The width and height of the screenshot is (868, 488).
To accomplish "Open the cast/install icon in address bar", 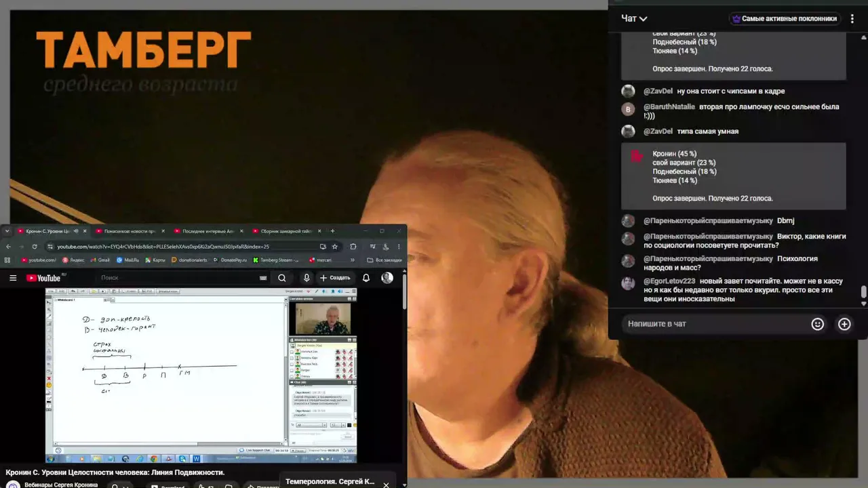I will tap(323, 247).
